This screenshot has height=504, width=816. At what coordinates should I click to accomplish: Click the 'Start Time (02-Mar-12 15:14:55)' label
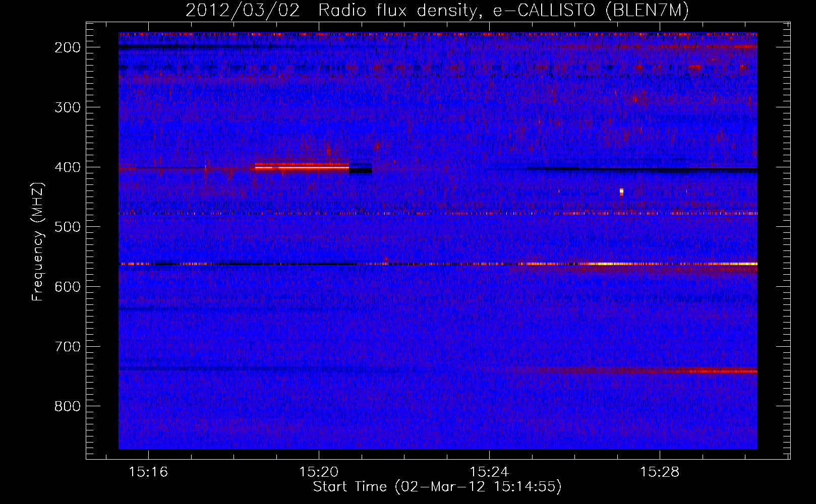click(x=437, y=487)
